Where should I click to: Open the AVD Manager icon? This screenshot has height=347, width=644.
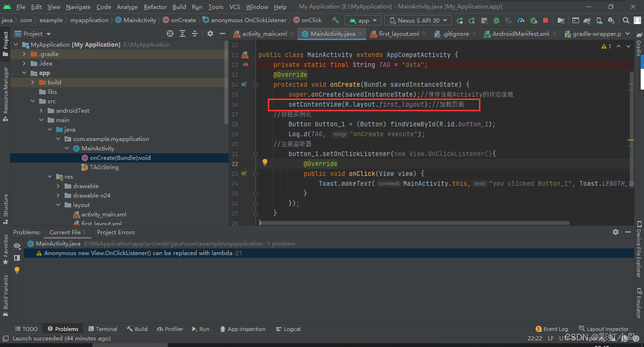coord(599,20)
